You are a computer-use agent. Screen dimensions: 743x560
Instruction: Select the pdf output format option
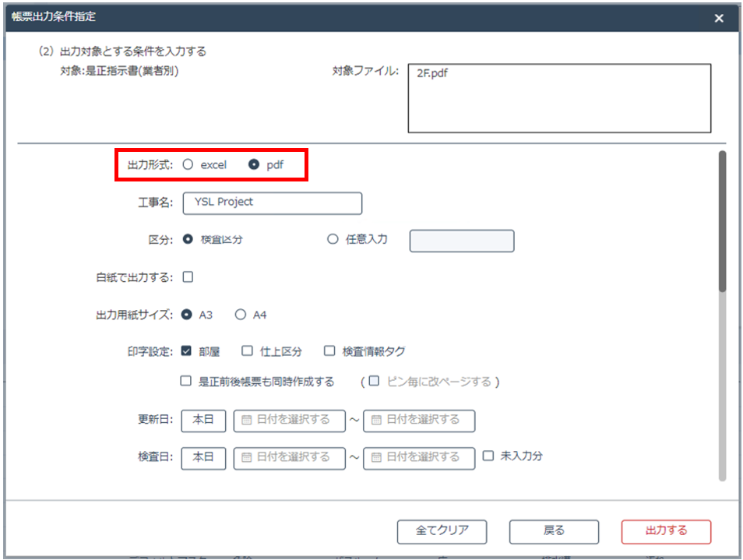coord(253,165)
